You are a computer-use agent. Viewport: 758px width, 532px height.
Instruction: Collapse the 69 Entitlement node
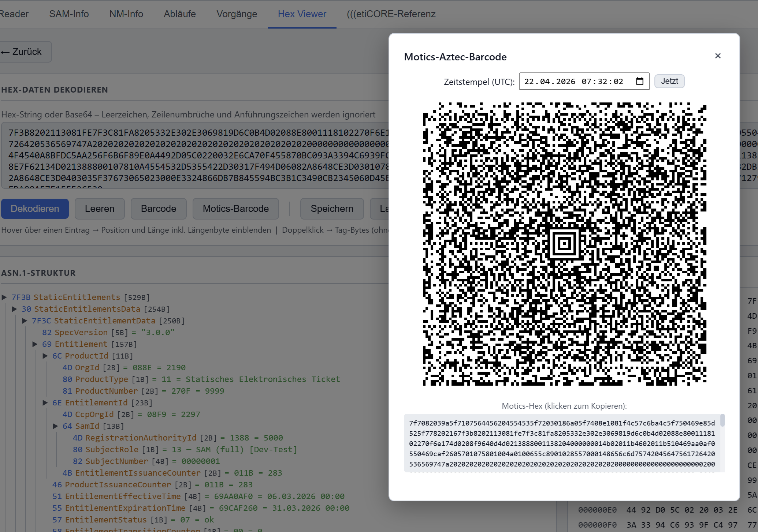[35, 344]
